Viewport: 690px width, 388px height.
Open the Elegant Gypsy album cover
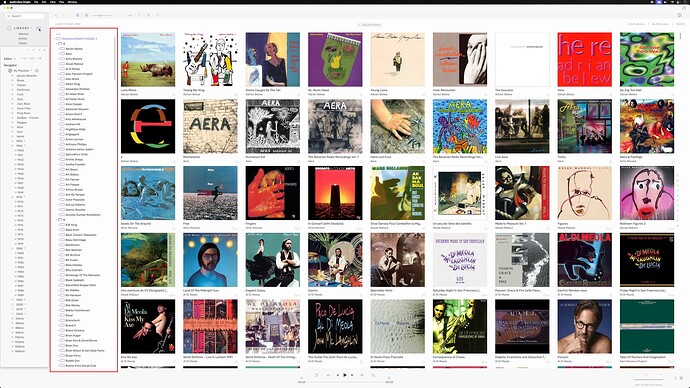(272, 260)
